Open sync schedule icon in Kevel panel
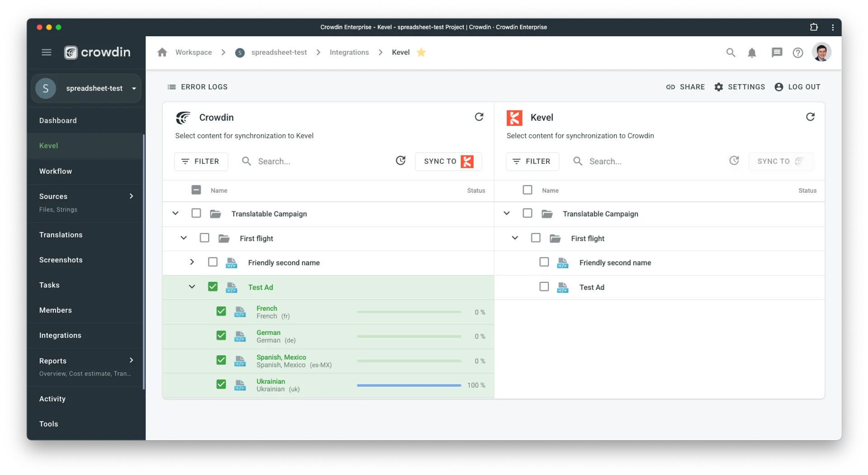 coord(734,161)
